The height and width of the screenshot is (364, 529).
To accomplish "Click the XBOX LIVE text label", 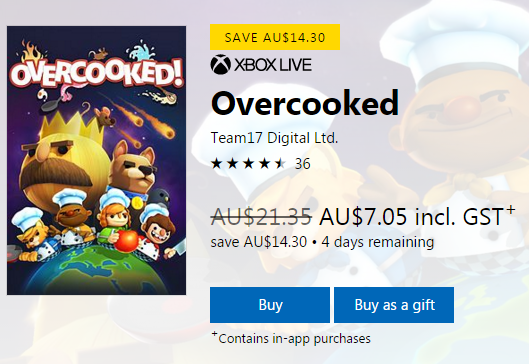I will click(273, 64).
